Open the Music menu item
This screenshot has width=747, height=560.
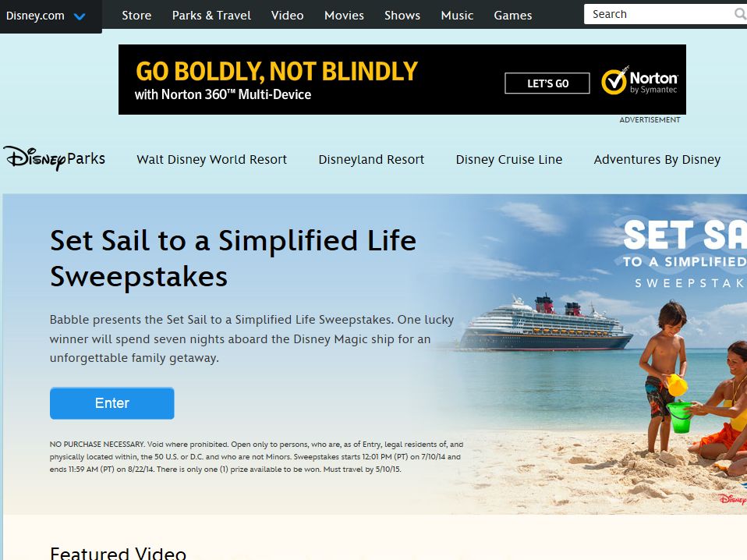458,16
